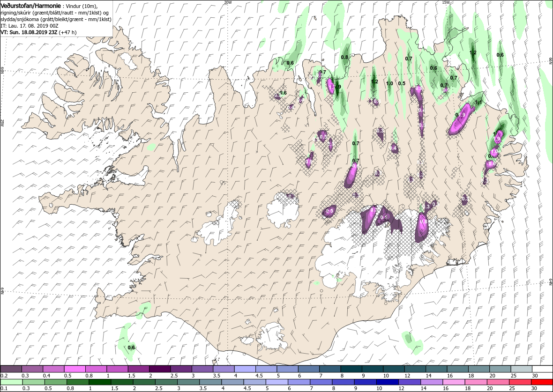Click the lower legend swatch between 5 and 6

pyautogui.click(x=277, y=382)
